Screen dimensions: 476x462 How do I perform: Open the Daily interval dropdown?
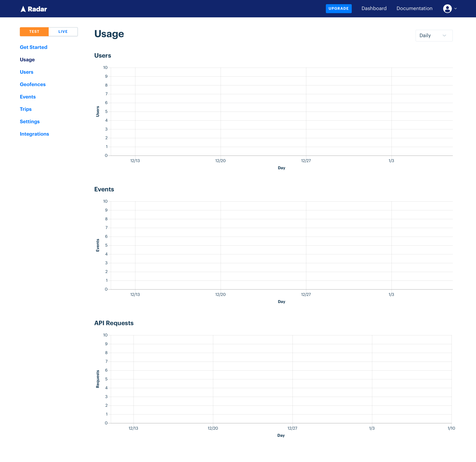(x=434, y=35)
